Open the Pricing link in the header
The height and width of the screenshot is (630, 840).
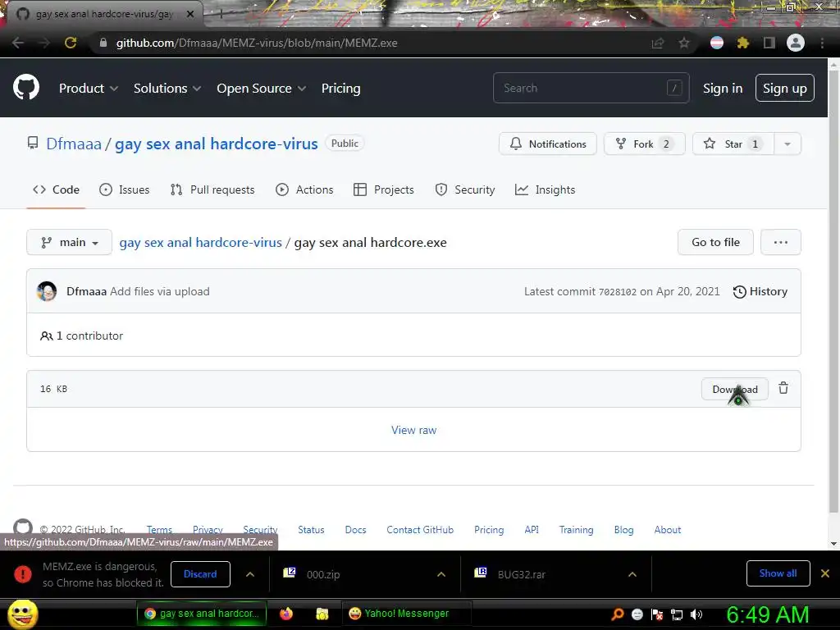click(x=340, y=89)
